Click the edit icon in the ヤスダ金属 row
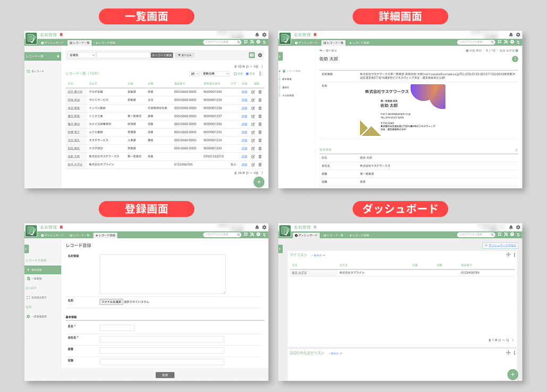 (x=253, y=92)
